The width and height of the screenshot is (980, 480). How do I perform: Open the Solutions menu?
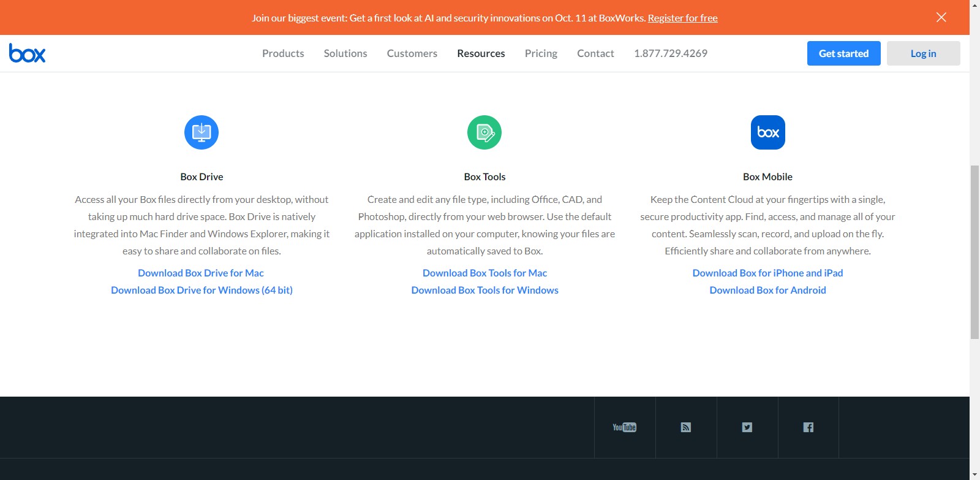(x=345, y=53)
